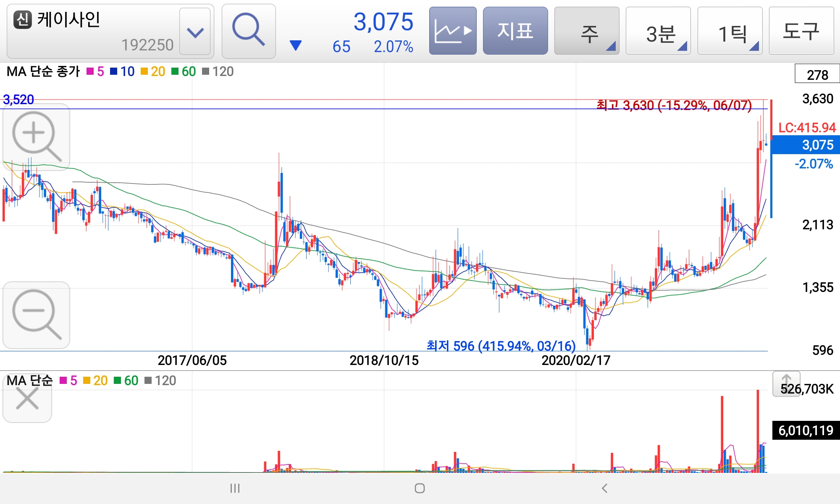Toggle the 지표 indicator button
The width and height of the screenshot is (840, 504).
tap(515, 31)
